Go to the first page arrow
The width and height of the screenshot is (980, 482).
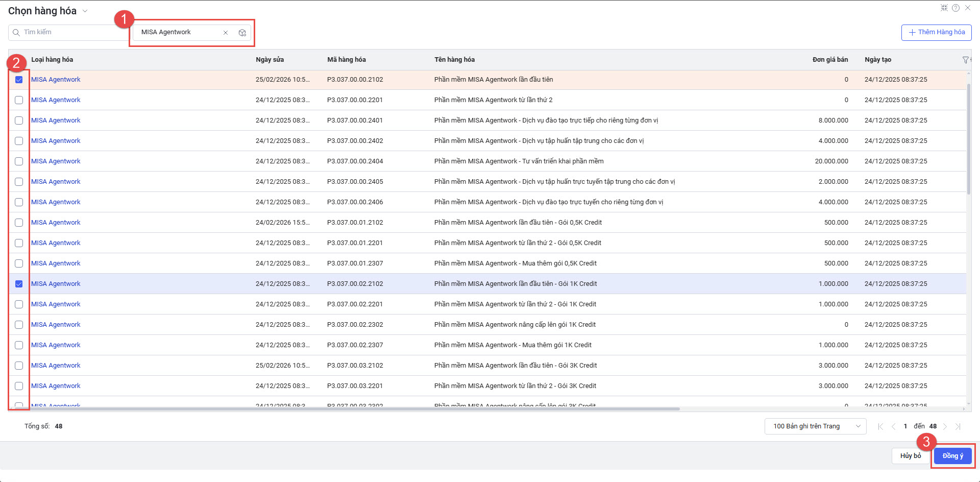click(880, 427)
